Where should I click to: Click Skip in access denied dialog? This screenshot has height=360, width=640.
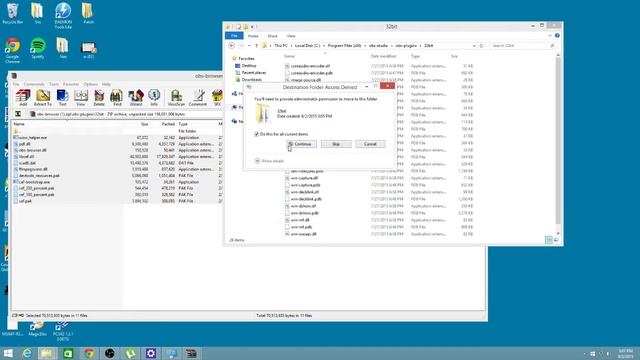click(336, 144)
